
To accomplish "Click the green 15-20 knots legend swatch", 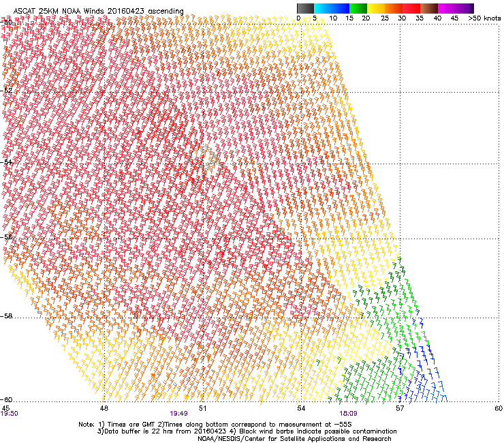I will tap(358, 8).
